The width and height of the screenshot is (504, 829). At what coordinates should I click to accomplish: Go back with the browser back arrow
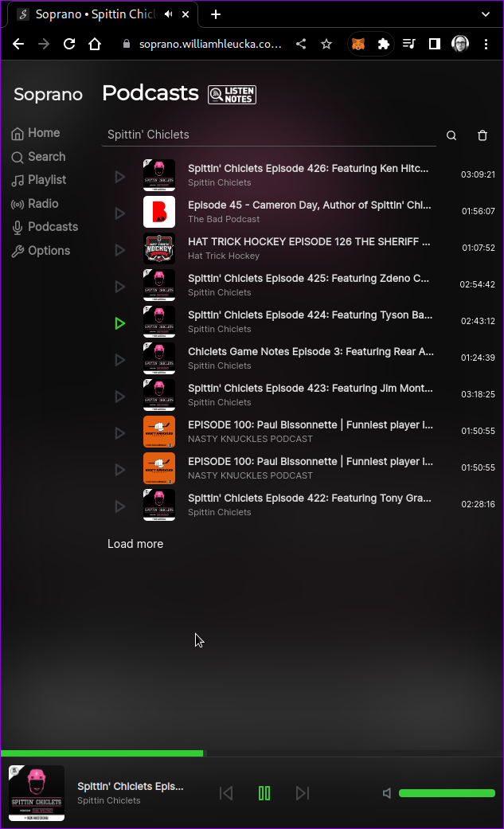tap(18, 44)
